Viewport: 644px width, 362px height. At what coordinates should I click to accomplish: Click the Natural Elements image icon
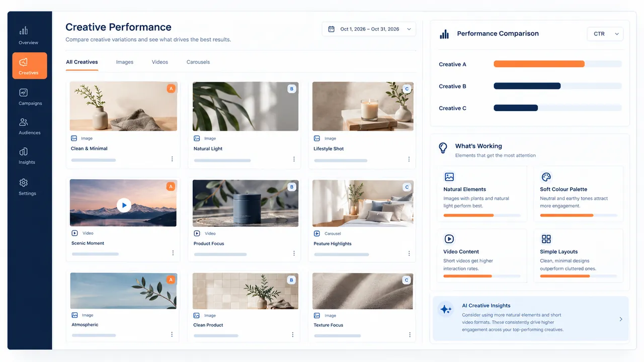click(x=449, y=177)
